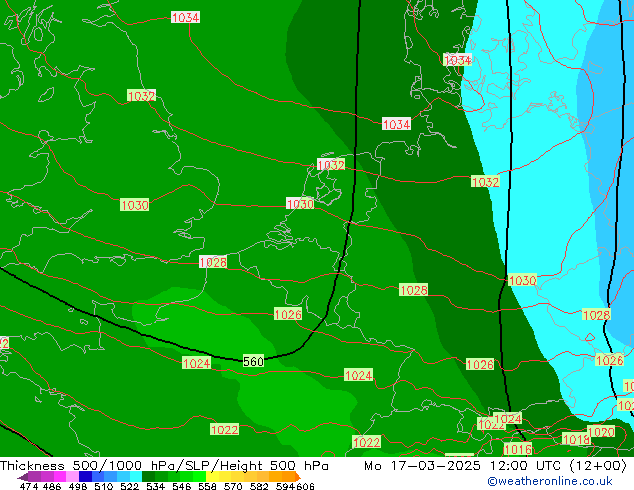Click the '1016' isobar label
The width and height of the screenshot is (634, 490).
tap(518, 449)
